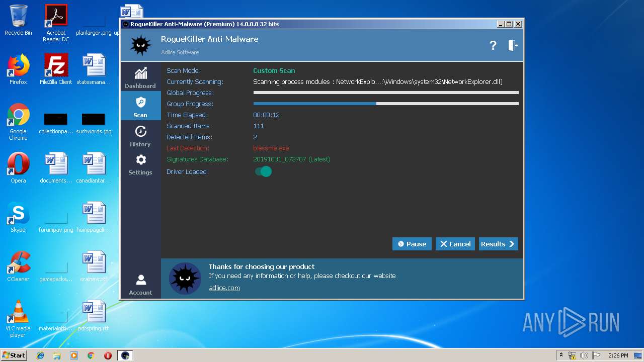Select the gamepacka... desktop file
The image size is (644, 362).
(56, 273)
